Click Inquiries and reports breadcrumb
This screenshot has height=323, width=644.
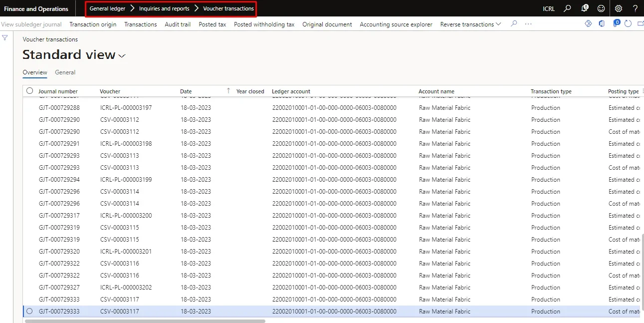[x=164, y=8]
